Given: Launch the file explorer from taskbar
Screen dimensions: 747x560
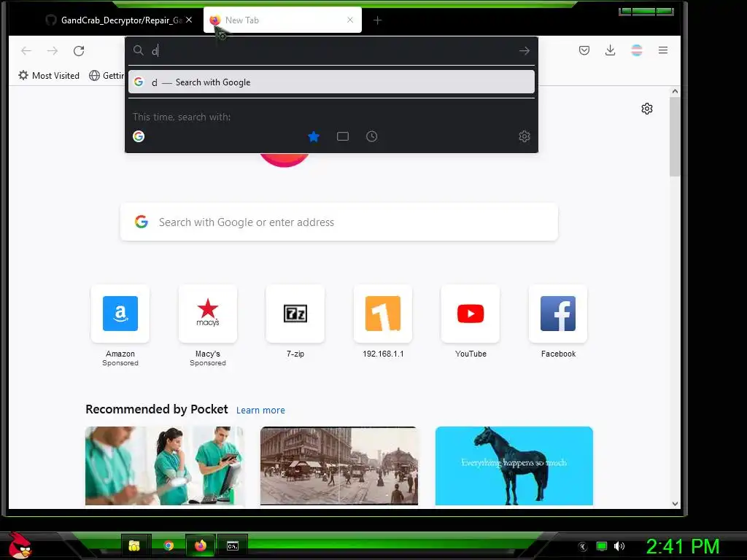Looking at the screenshot, I should pyautogui.click(x=134, y=545).
